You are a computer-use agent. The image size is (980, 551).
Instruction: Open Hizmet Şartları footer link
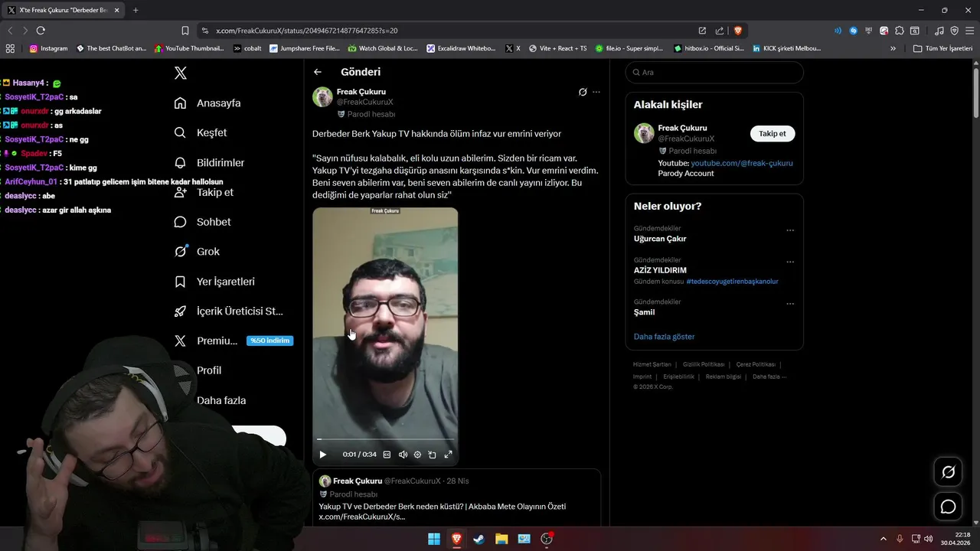click(x=652, y=364)
